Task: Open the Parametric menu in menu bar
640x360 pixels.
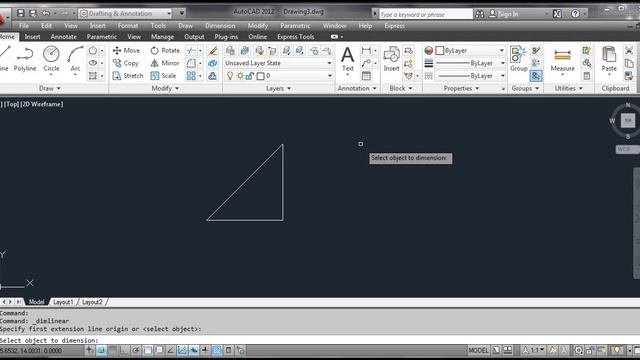Action: tap(295, 26)
